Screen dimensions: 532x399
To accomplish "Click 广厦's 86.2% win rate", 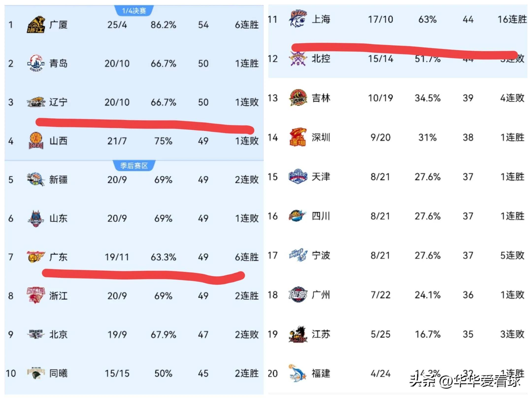I will tap(163, 25).
